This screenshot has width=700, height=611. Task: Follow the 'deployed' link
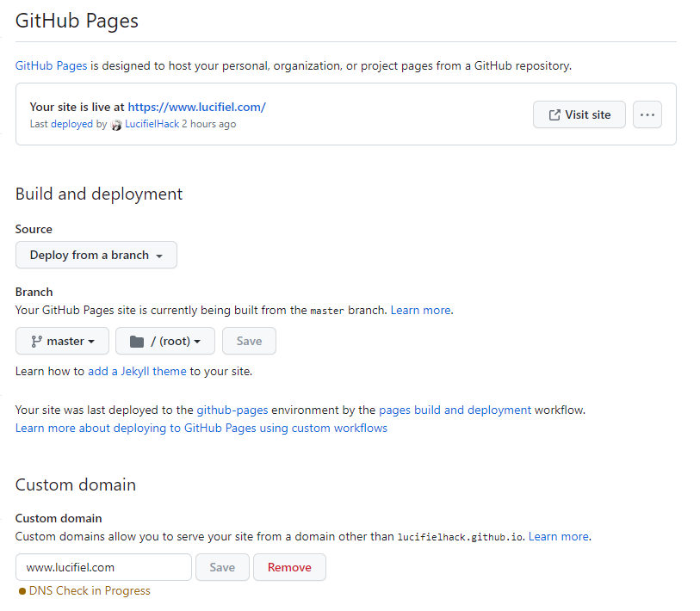tap(71, 124)
